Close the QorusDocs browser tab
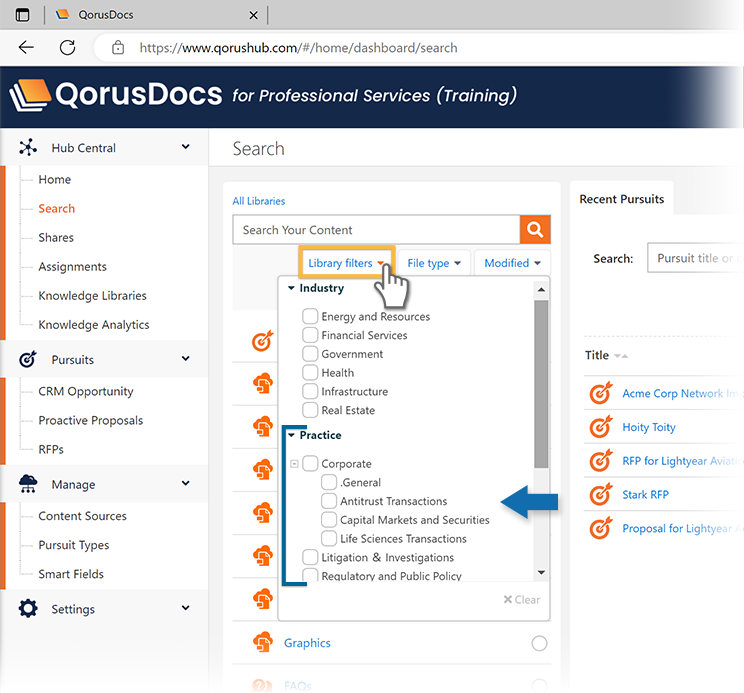The image size is (744, 693). pyautogui.click(x=253, y=15)
